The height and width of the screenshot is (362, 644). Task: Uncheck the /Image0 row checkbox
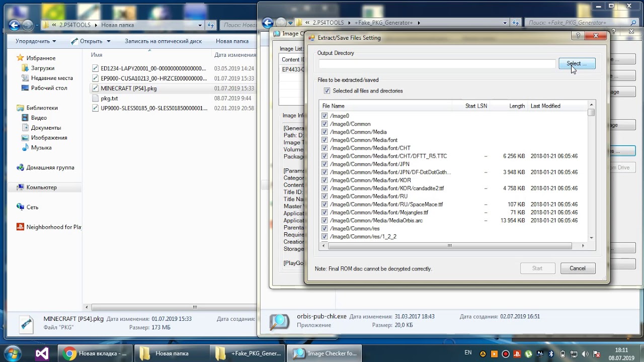(325, 116)
